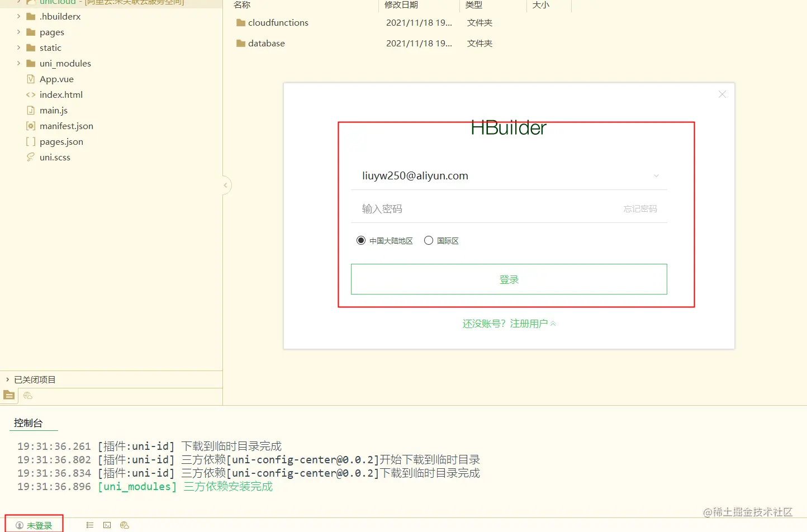807x532 pixels.
Task: Expand the uni_modules folder chevron
Action: tap(18, 64)
